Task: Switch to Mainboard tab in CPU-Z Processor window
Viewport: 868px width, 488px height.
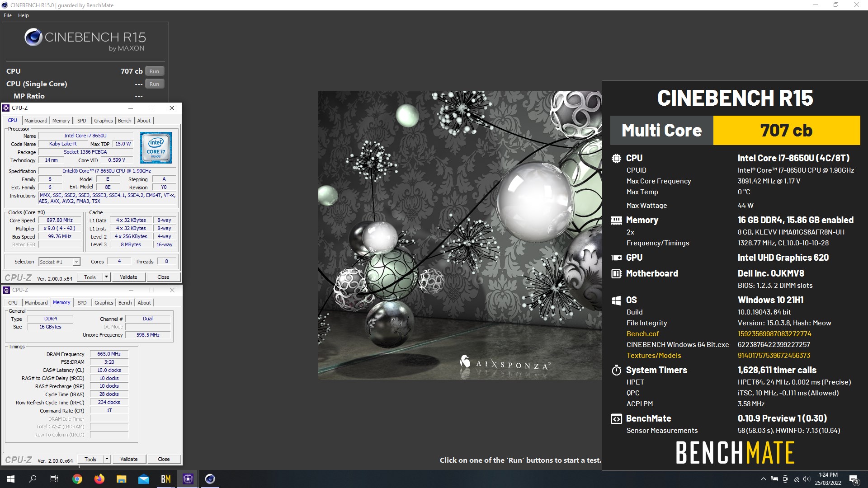Action: click(36, 121)
